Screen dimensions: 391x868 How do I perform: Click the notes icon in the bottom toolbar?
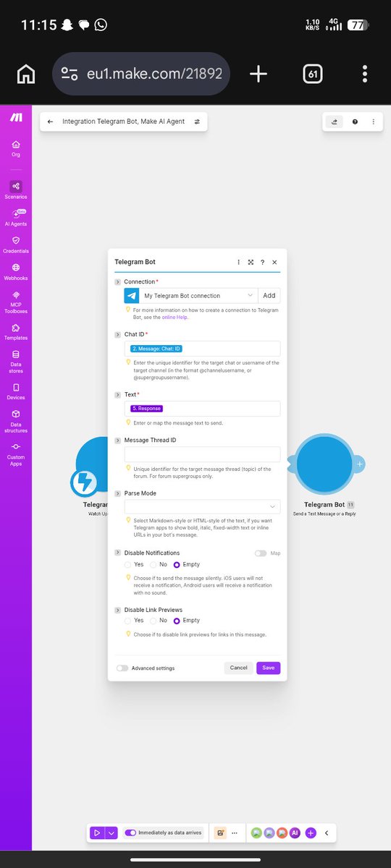tap(220, 833)
